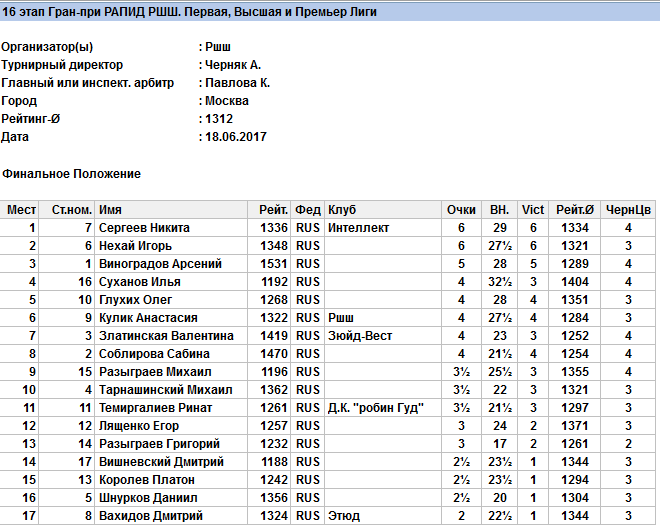660x526 pixels.
Task: Click player name 'Темиргалиев Ринат'
Action: (156, 408)
